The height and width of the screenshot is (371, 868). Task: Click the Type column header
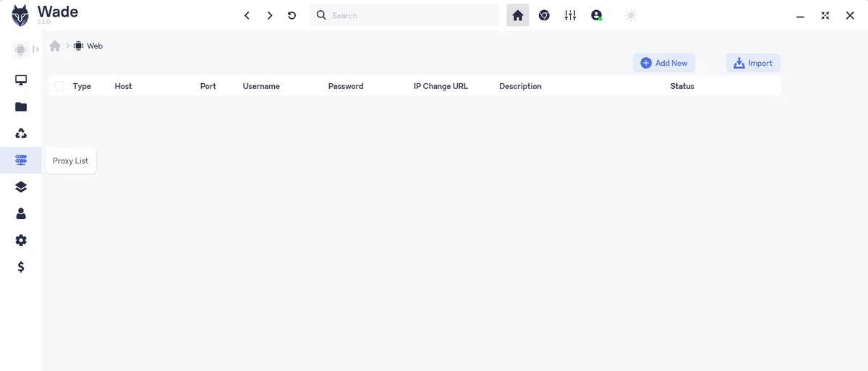click(x=82, y=86)
